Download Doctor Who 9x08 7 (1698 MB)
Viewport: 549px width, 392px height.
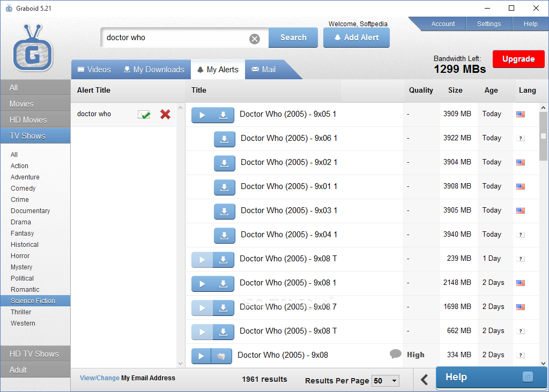[224, 308]
